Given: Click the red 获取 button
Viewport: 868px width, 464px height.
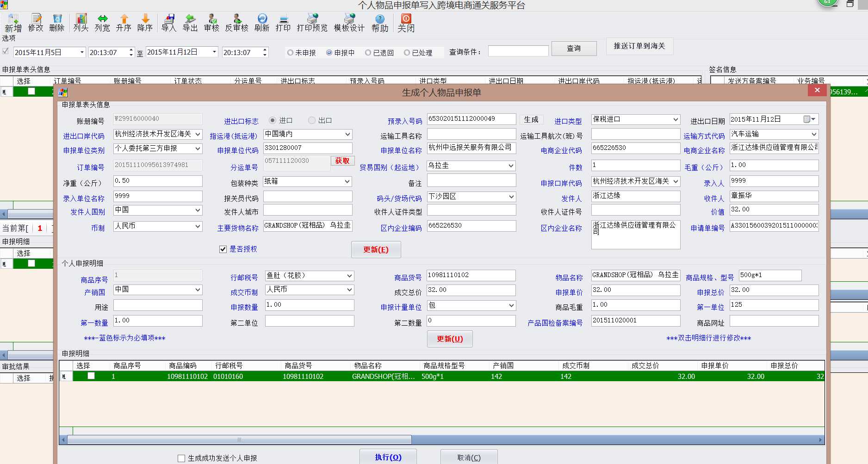Looking at the screenshot, I should click(x=342, y=161).
